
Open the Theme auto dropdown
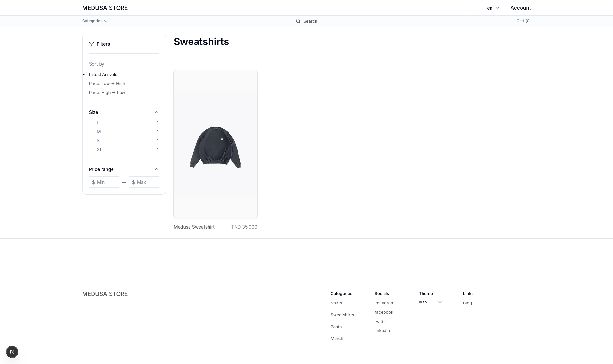(x=430, y=302)
